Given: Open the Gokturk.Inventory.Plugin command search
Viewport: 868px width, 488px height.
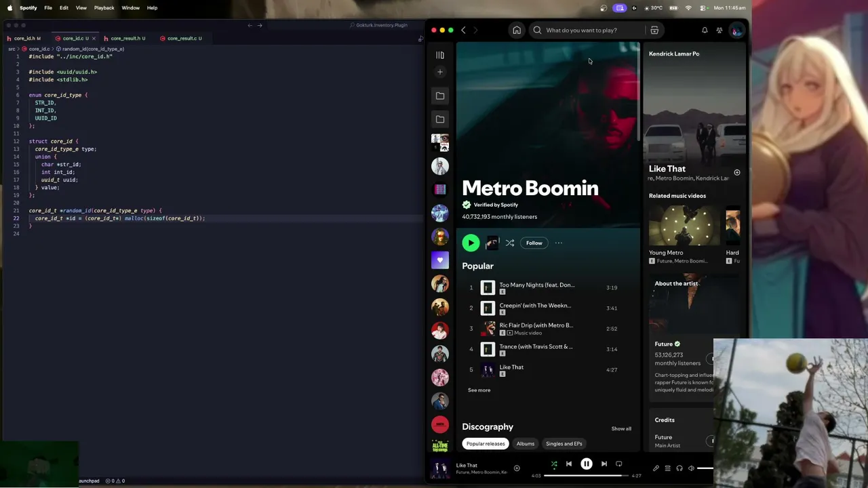Looking at the screenshot, I should tap(380, 25).
